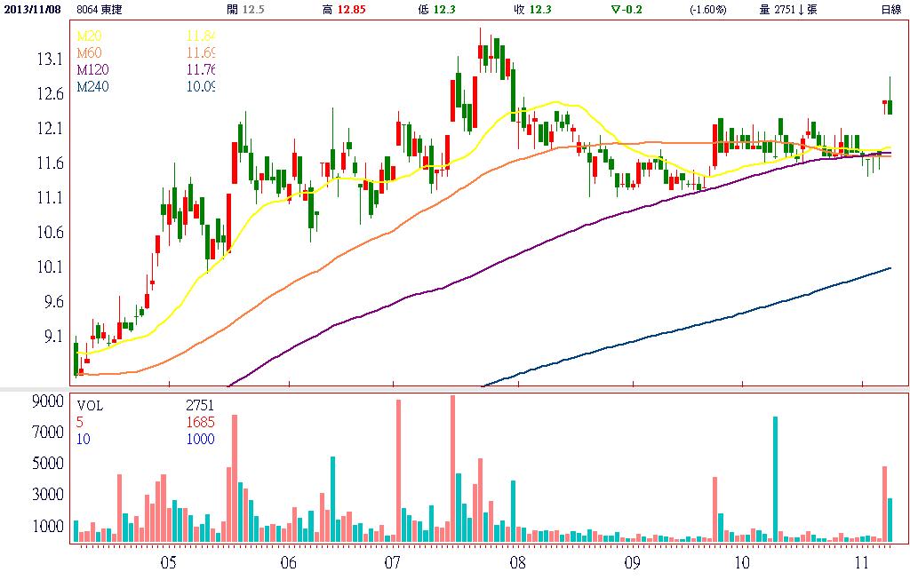Select the 日線 daily chart label
Image resolution: width=910 pixels, height=588 pixels.
(889, 9)
